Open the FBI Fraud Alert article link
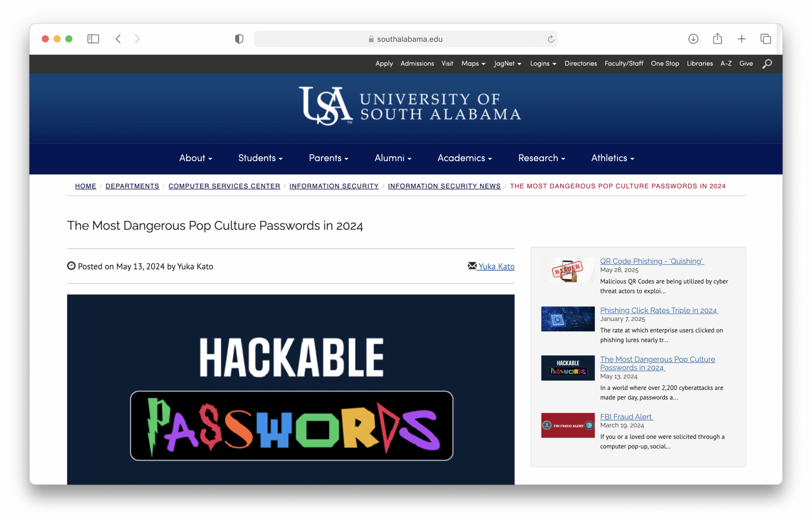This screenshot has width=812, height=520. tap(626, 417)
